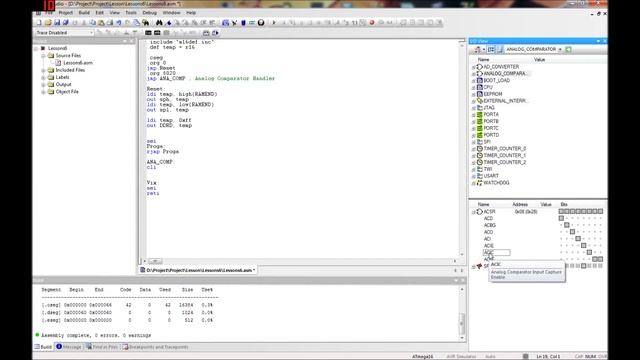Select the Lesson6.asm document tab

pyautogui.click(x=198, y=270)
